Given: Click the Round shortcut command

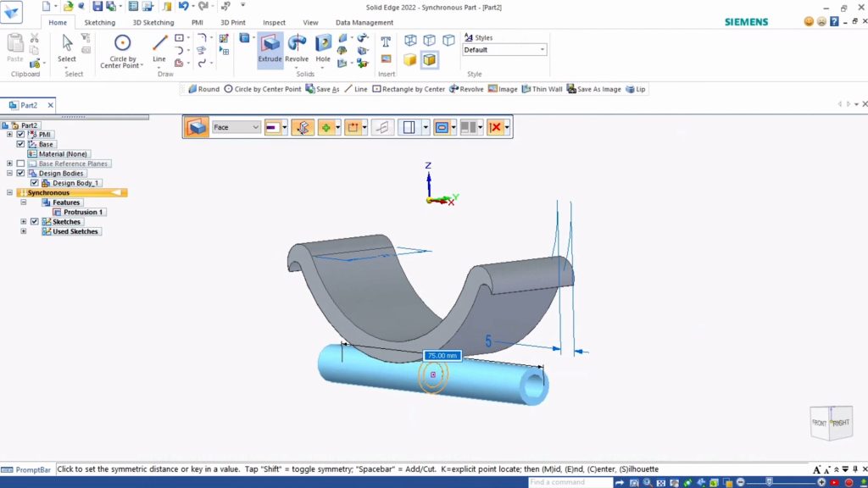Looking at the screenshot, I should [x=203, y=89].
